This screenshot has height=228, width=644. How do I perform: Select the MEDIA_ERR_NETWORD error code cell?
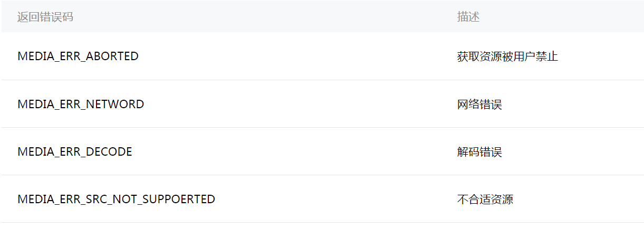(81, 104)
